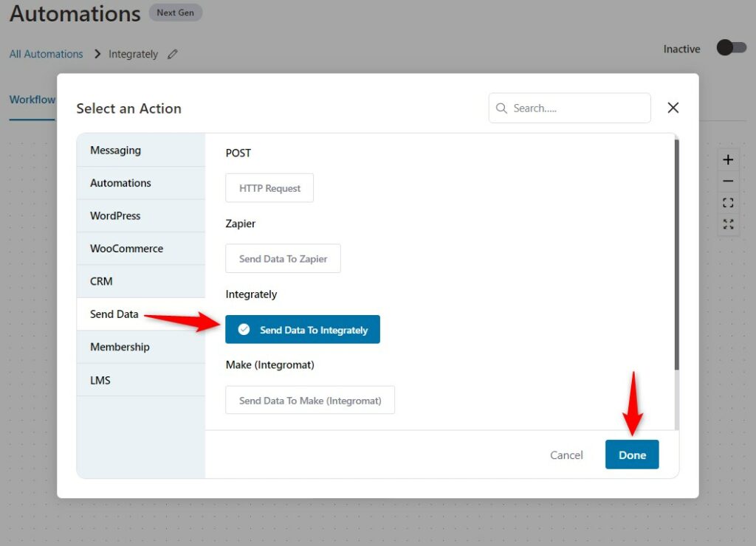Click the Inactive status label

tap(681, 49)
